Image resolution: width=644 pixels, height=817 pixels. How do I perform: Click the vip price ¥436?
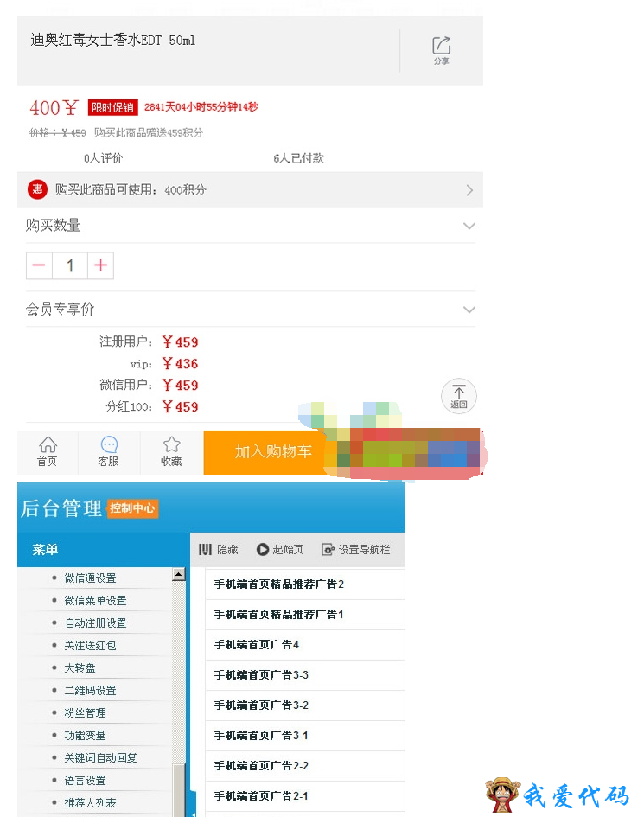point(180,363)
